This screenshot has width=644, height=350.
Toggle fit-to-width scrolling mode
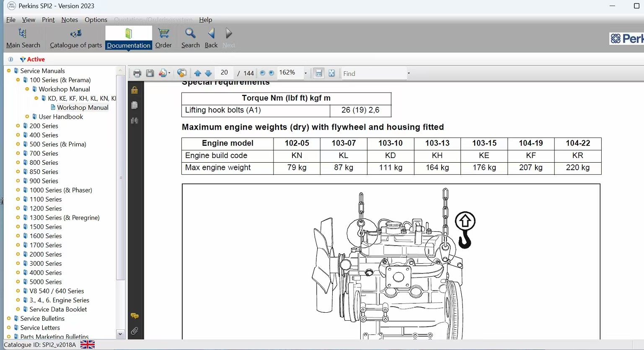click(x=319, y=73)
